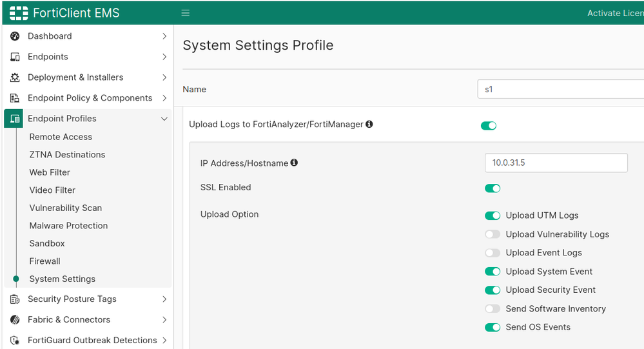Turn off Upload Logs to FortiAnalyzer toggle

[x=489, y=126]
